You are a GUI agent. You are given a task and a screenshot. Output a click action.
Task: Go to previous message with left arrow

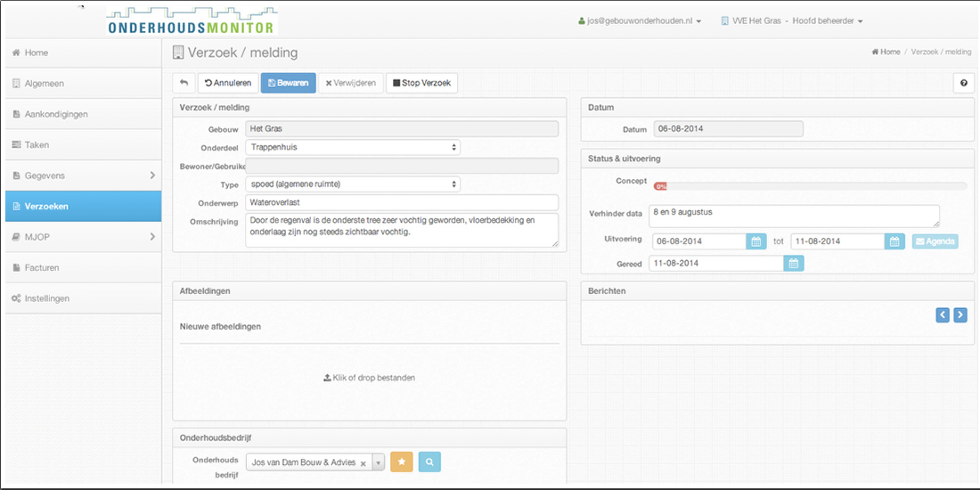tap(943, 314)
